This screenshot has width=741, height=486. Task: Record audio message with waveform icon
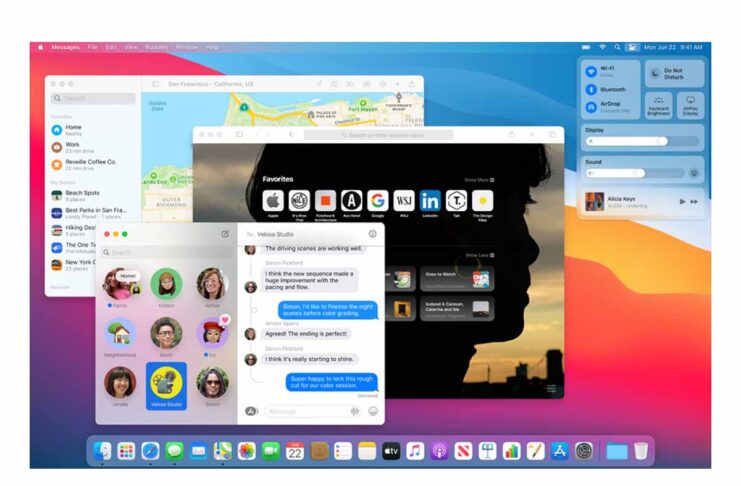tap(355, 411)
